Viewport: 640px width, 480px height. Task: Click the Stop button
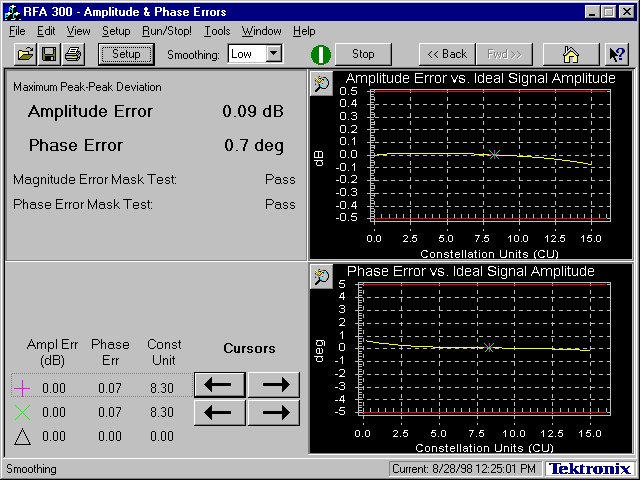pos(363,54)
